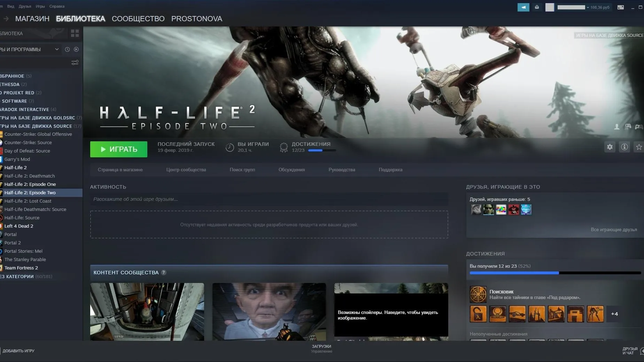Click the first friend avatar
Screen dimensions: 644x362
point(476,210)
